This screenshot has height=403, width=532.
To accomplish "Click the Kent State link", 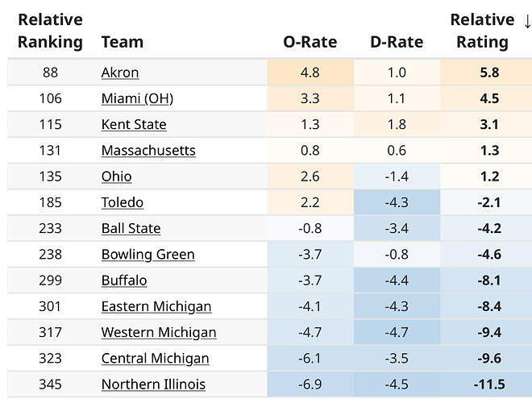I will 134,124.
